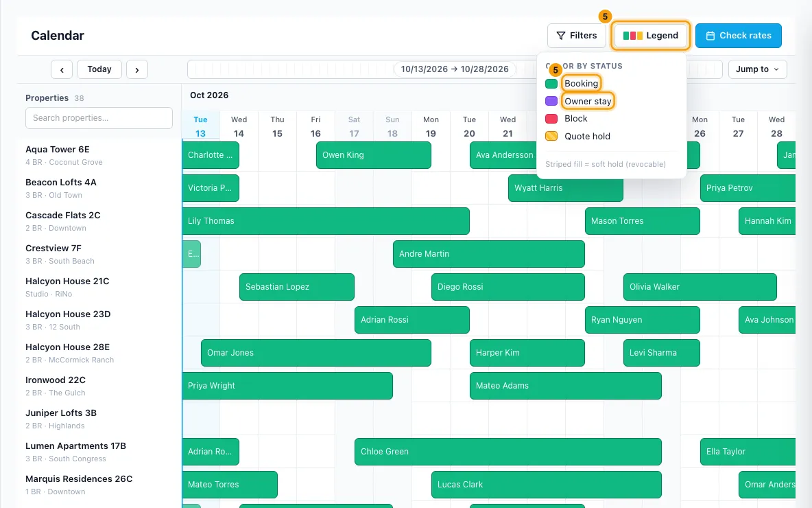Click the date range 10/13/2026 → 10/28/2026
The height and width of the screenshot is (508, 812).
click(455, 69)
